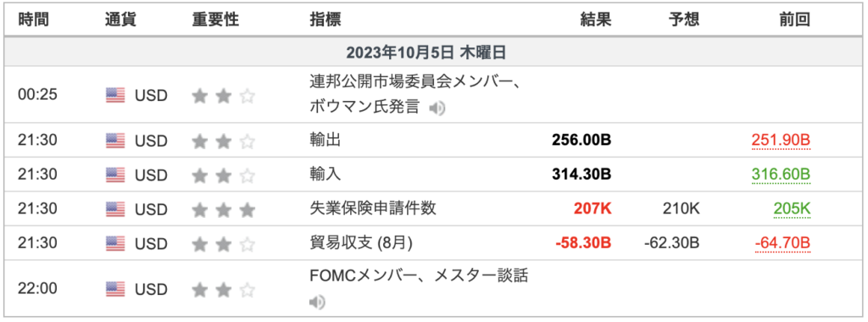This screenshot has height=322, width=868.
Task: Click the US flag in the 00:25 row
Action: (115, 96)
